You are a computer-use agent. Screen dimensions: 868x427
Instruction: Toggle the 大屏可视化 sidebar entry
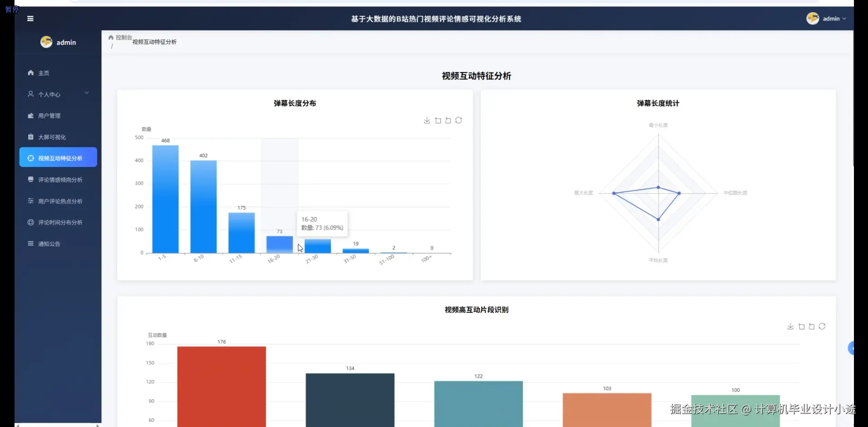tap(51, 137)
